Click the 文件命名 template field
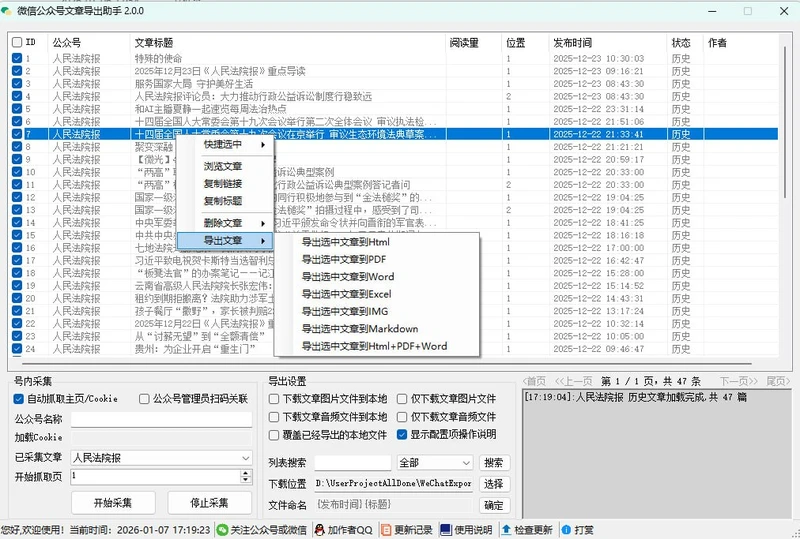 pos(394,505)
